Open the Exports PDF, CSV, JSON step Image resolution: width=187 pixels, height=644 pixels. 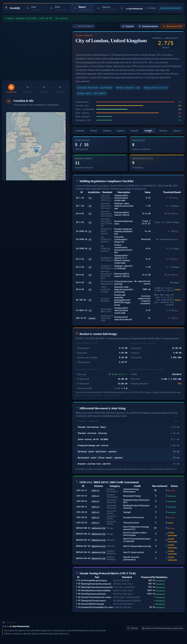coord(106,8)
